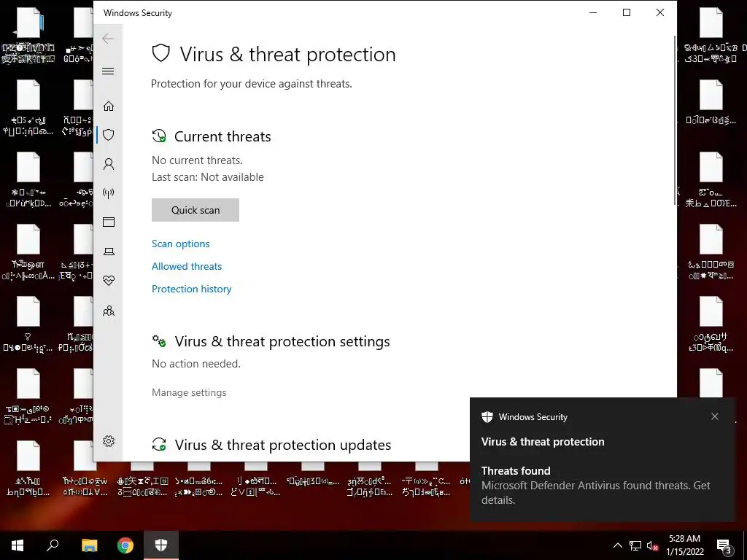Click the Virus & threat protection settings icon
This screenshot has width=747, height=560.
pyautogui.click(x=159, y=341)
